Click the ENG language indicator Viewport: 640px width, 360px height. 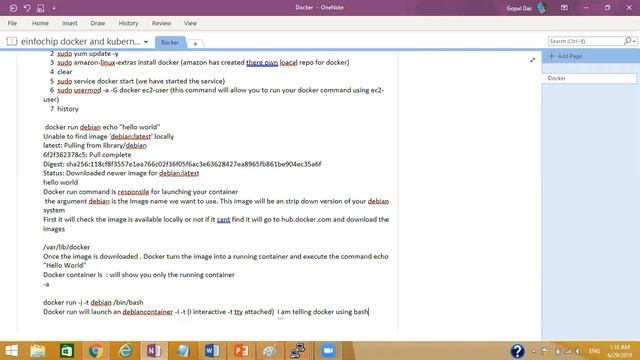point(595,351)
